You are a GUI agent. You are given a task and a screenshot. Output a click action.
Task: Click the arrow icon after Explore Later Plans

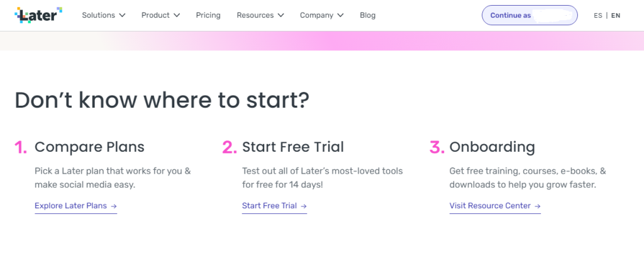click(x=114, y=206)
